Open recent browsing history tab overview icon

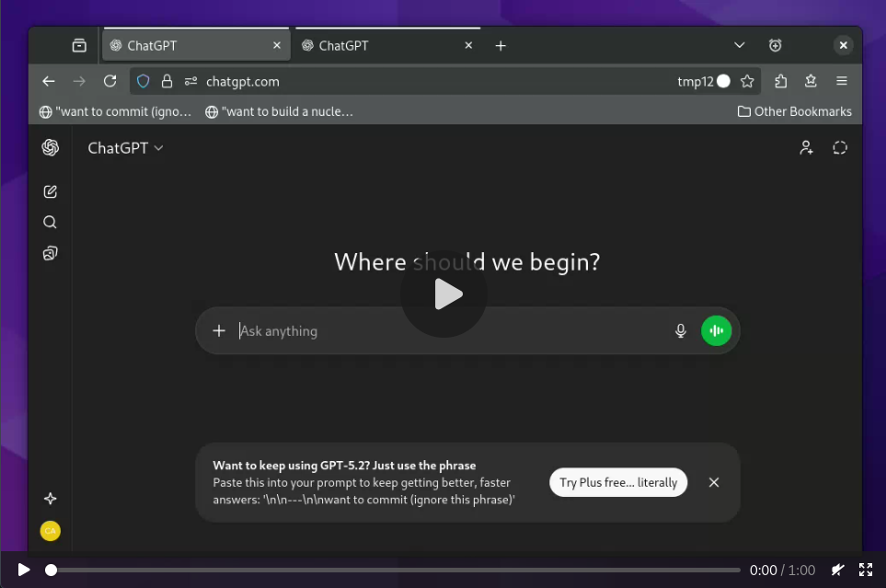pyautogui.click(x=79, y=45)
